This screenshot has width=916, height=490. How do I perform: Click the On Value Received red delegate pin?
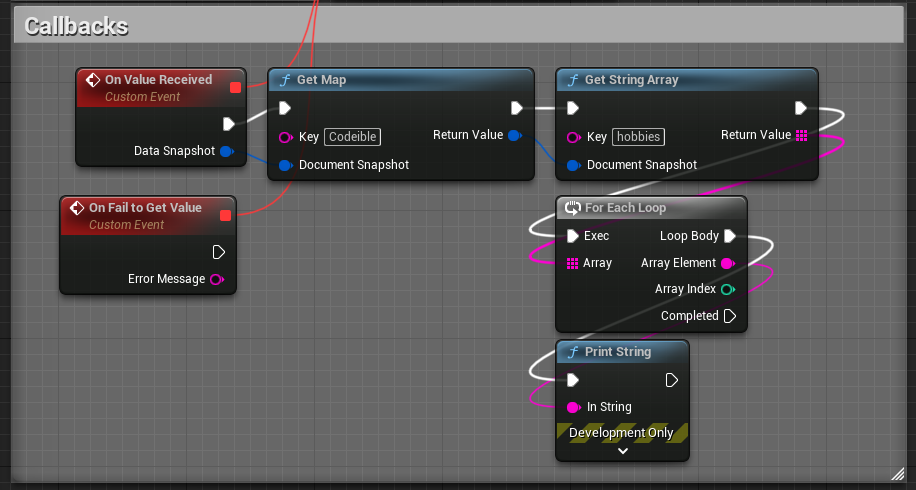(x=235, y=88)
